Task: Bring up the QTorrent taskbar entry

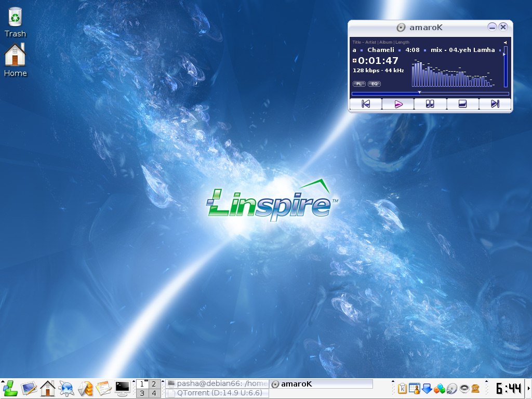Action: pyautogui.click(x=217, y=393)
